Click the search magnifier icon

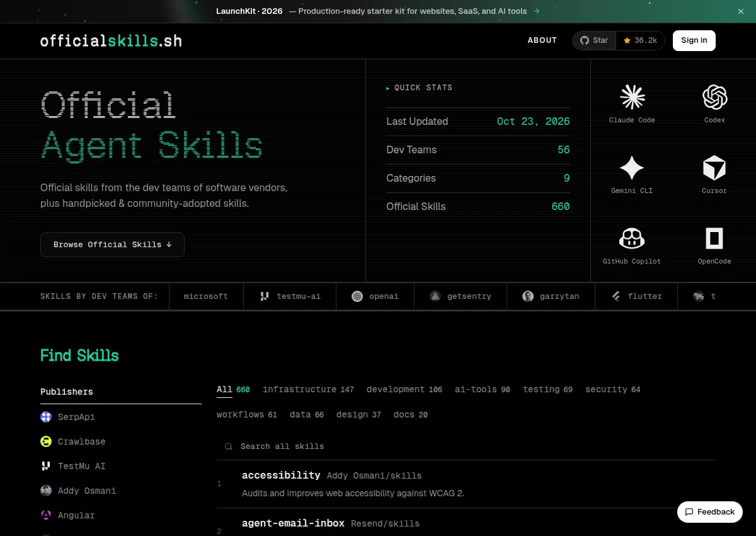229,446
